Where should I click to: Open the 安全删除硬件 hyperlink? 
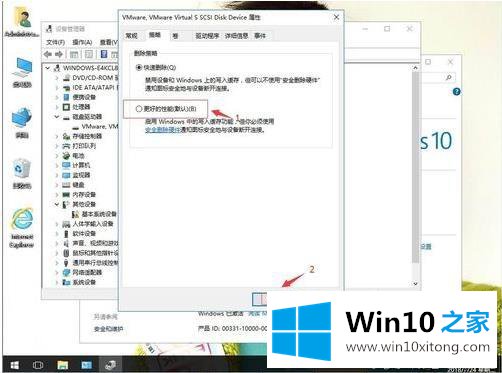click(x=163, y=130)
